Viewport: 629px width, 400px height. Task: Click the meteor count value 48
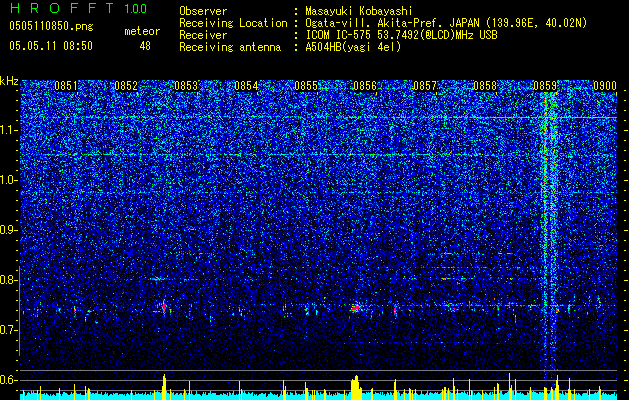tap(145, 46)
